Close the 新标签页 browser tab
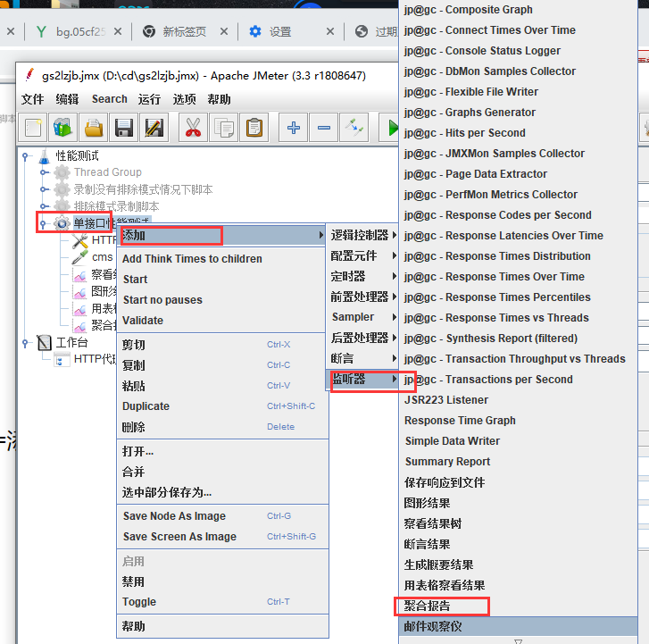 (x=224, y=31)
